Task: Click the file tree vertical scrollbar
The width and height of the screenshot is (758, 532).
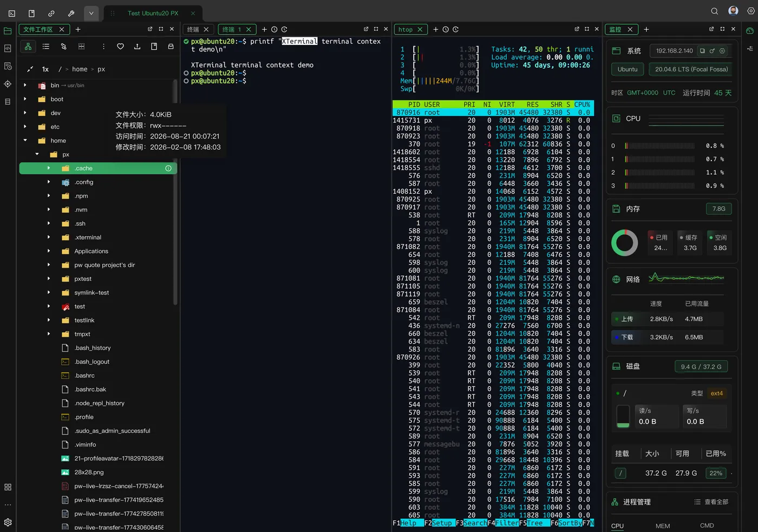Action: tap(175, 192)
